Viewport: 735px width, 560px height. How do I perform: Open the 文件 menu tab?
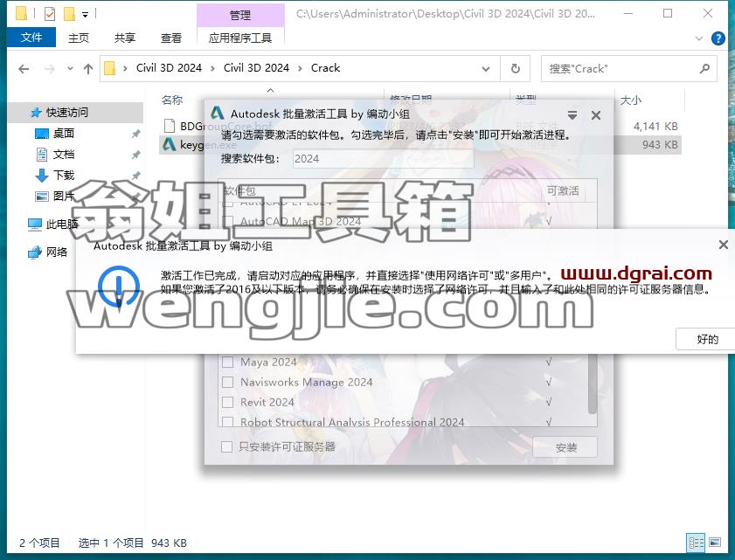(31, 38)
